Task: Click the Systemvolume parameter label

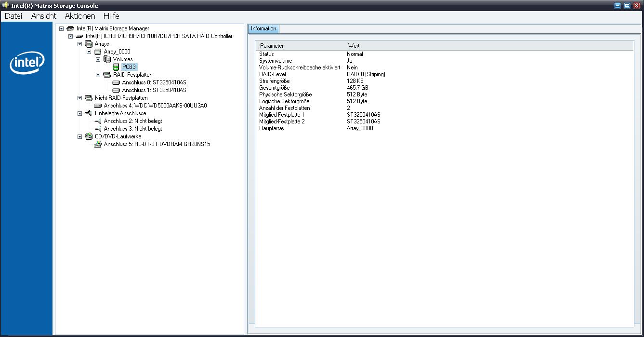Action: click(x=276, y=61)
